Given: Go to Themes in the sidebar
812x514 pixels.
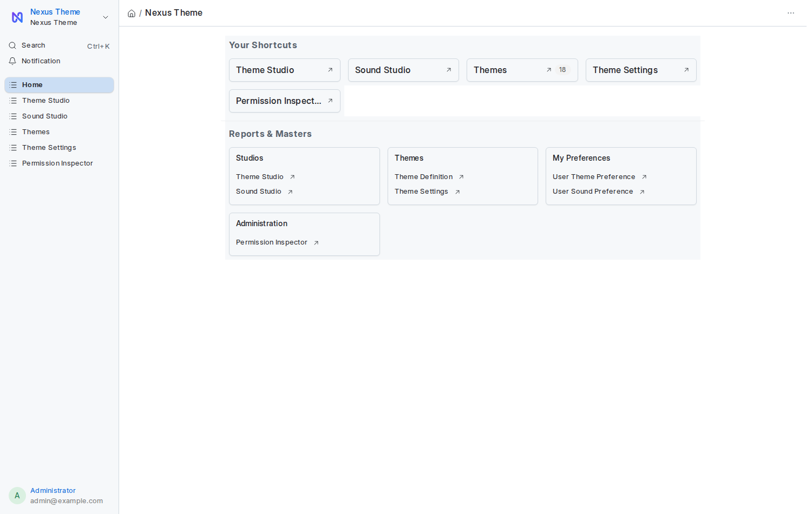Looking at the screenshot, I should tap(59, 132).
